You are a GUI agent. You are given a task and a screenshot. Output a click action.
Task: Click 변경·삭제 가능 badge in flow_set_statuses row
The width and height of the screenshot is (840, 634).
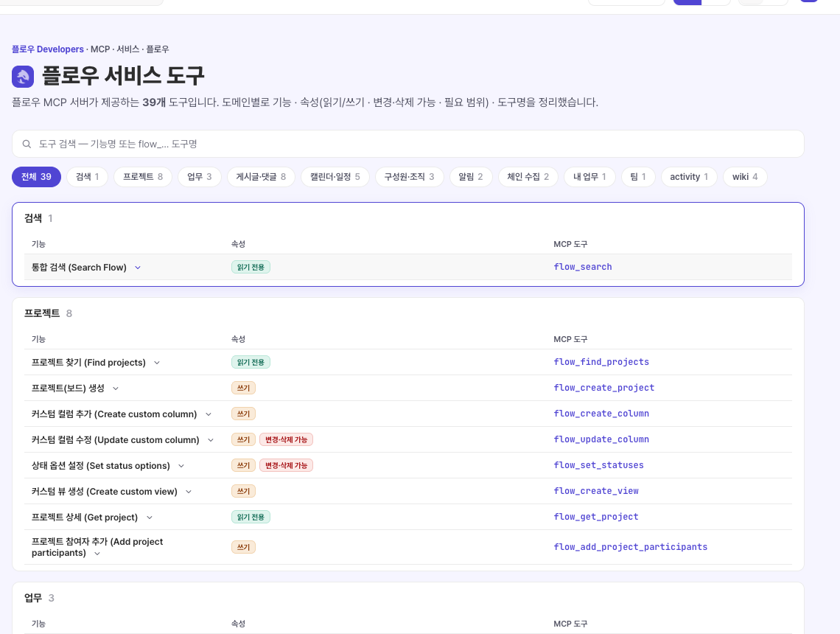(x=286, y=465)
